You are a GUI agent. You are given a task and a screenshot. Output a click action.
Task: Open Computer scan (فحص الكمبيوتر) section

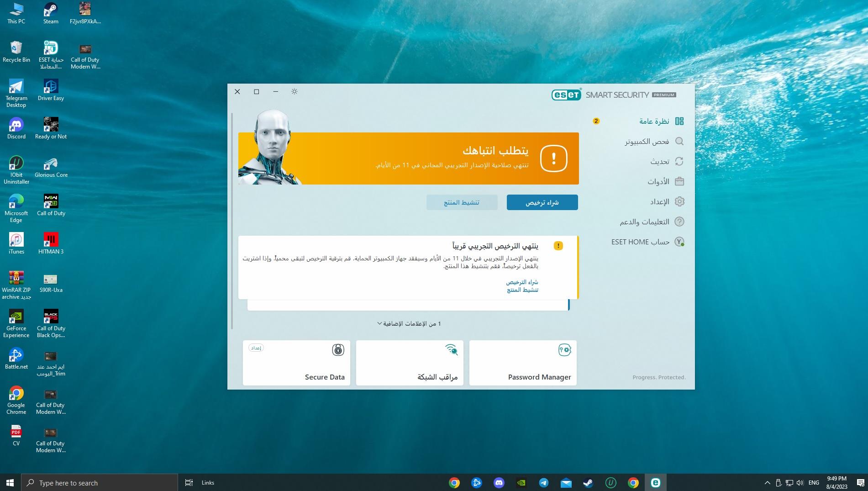(654, 141)
